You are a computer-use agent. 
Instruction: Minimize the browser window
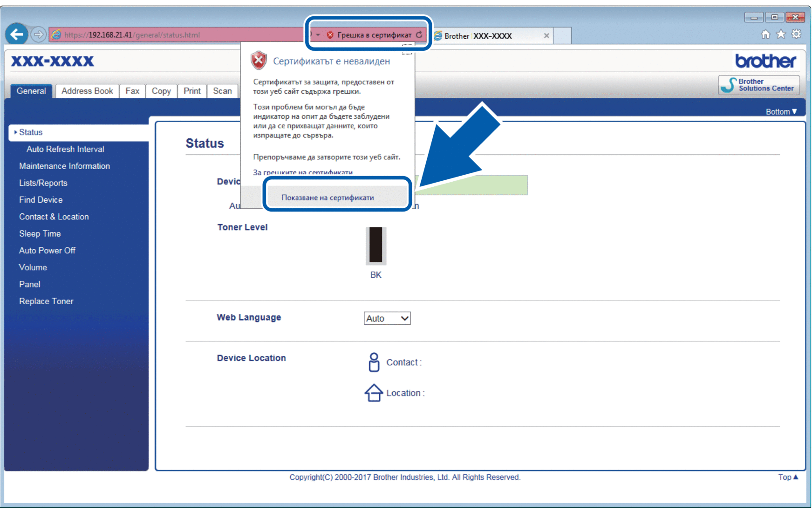753,17
